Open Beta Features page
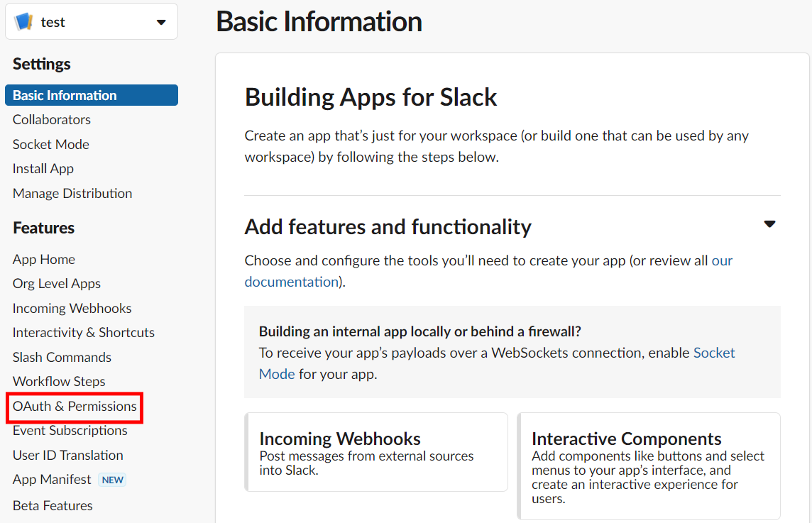812x523 pixels. coord(53,506)
